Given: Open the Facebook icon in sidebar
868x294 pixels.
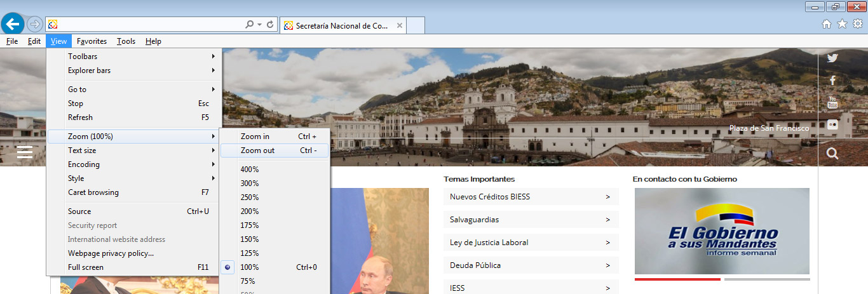Looking at the screenshot, I should click(x=832, y=81).
